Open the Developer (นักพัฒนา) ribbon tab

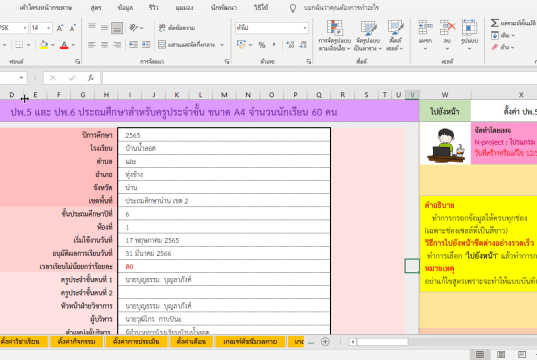tap(224, 8)
